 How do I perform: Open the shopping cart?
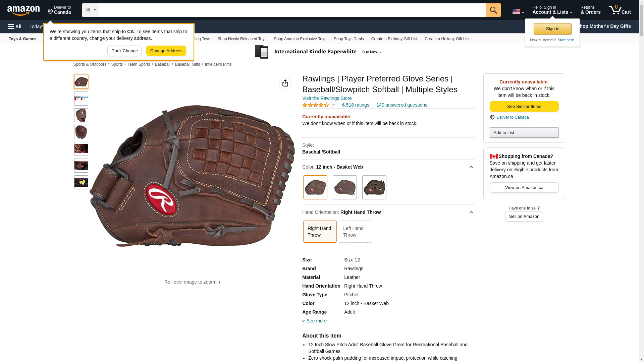click(620, 10)
